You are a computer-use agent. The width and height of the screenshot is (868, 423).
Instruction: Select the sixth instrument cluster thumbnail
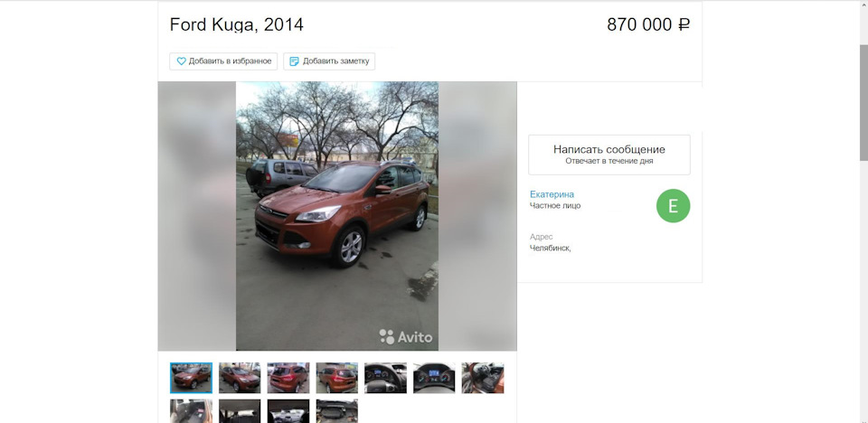pyautogui.click(x=435, y=378)
